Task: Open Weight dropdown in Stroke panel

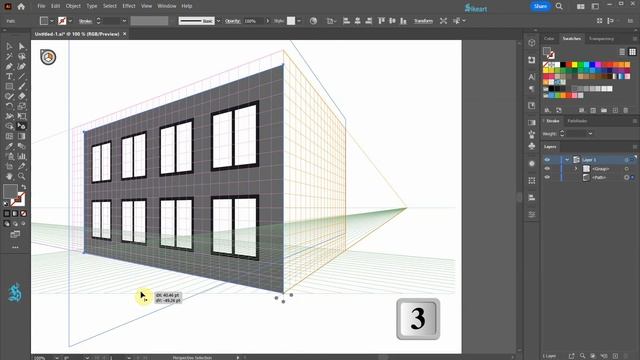Action: 590,133
